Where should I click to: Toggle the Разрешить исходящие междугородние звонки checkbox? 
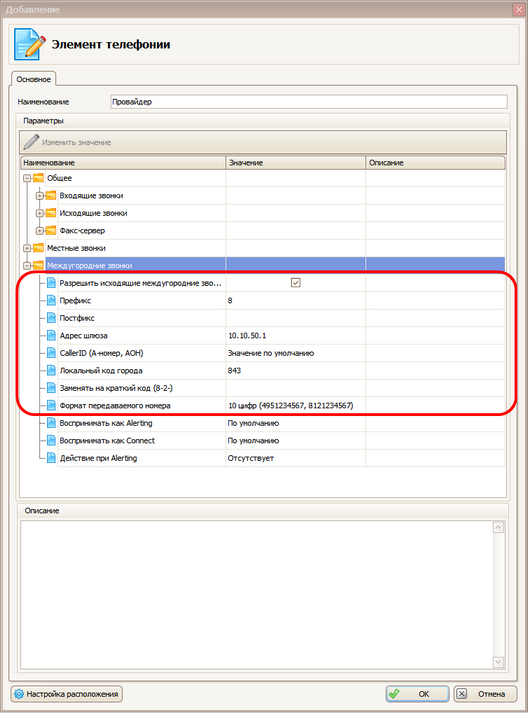296,283
